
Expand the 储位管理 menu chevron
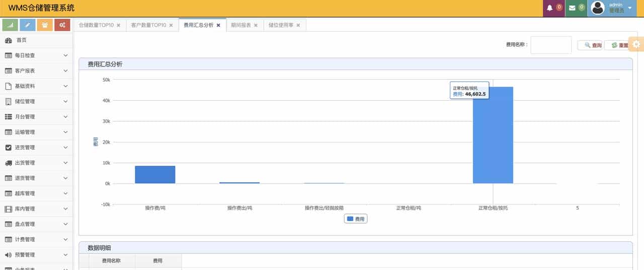65,101
